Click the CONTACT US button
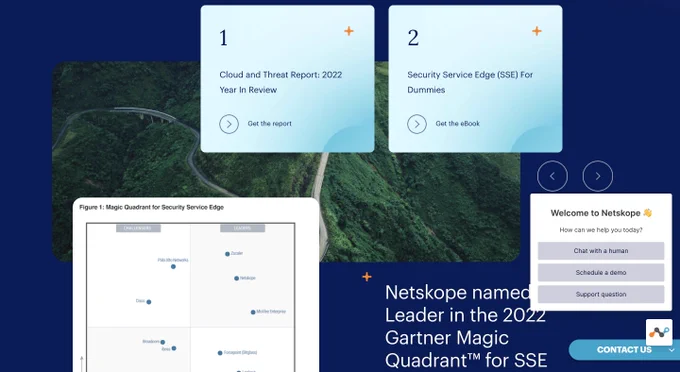 [x=624, y=349]
